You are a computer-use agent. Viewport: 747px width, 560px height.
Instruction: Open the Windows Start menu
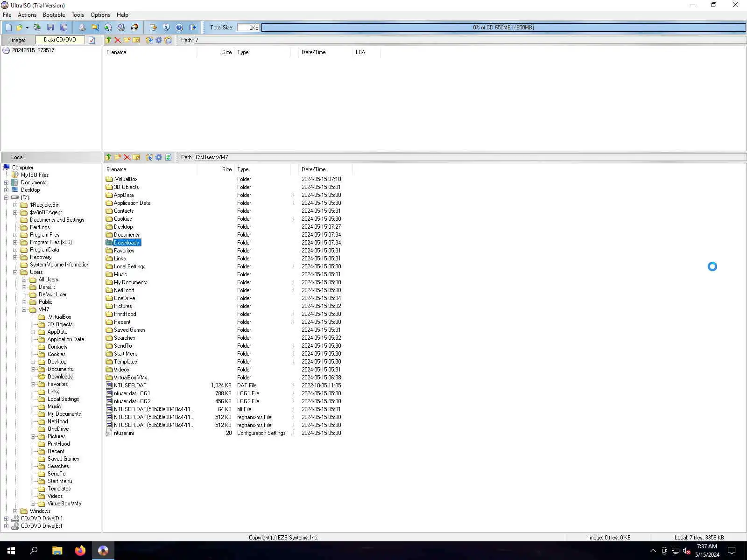[11, 551]
